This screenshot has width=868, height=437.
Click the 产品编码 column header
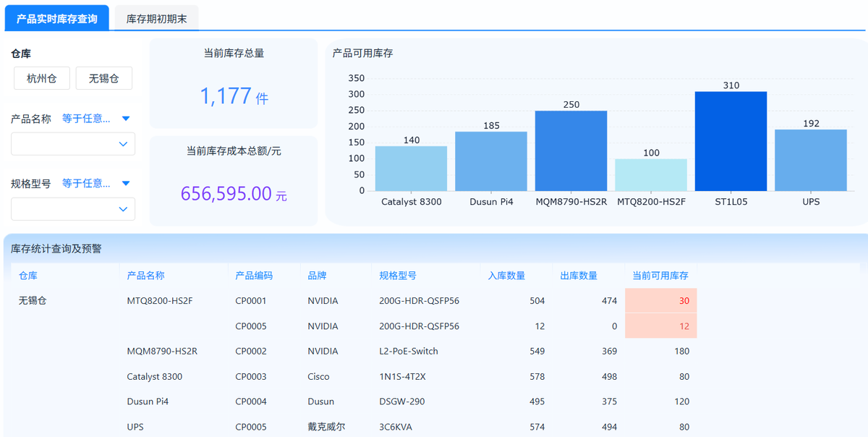point(254,276)
